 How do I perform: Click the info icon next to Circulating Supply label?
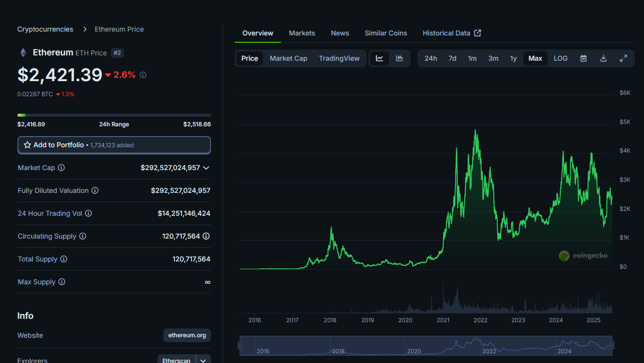tap(83, 236)
